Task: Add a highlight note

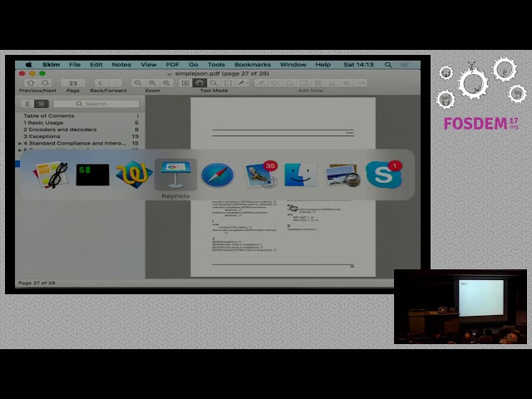Action: [x=318, y=83]
